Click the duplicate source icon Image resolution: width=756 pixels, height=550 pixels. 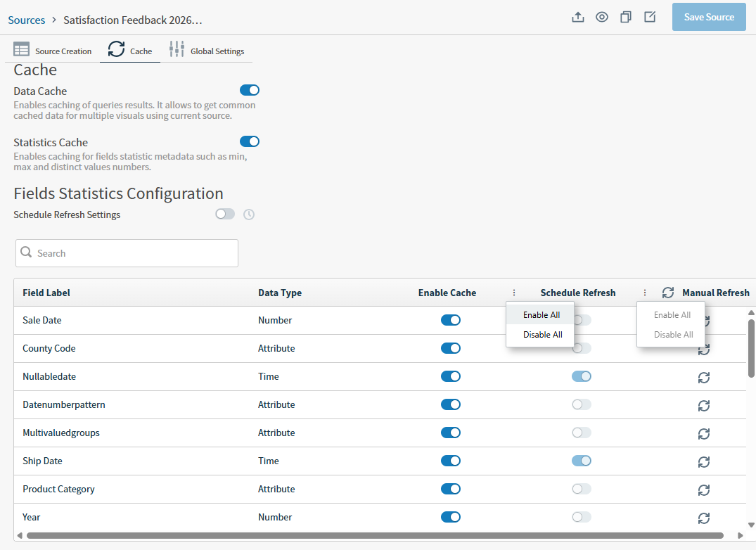626,18
